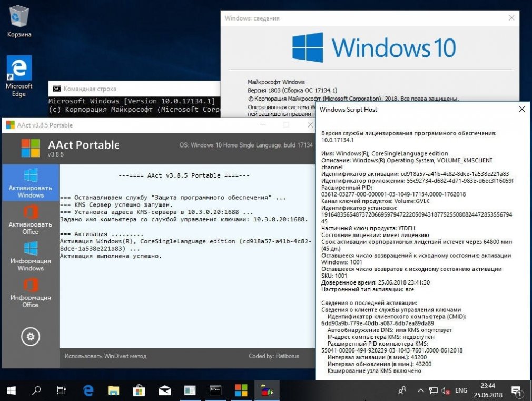Open the People icon in system tray
The height and width of the screenshot is (401, 532).
coord(402,390)
